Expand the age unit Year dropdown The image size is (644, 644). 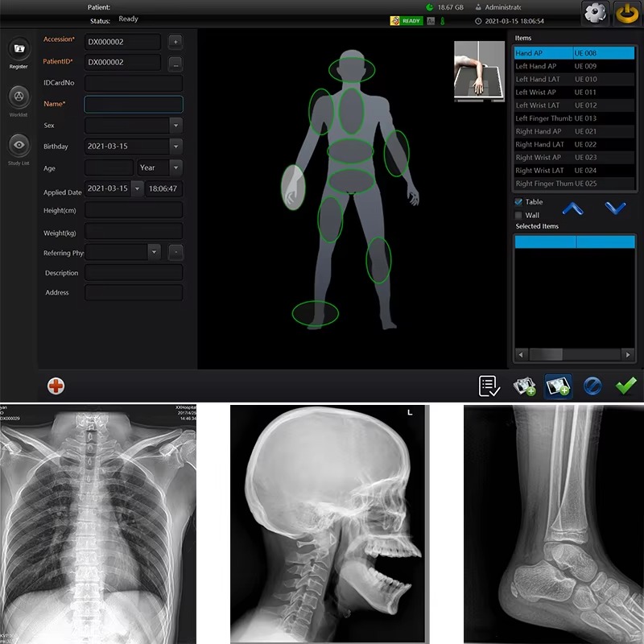(x=175, y=167)
